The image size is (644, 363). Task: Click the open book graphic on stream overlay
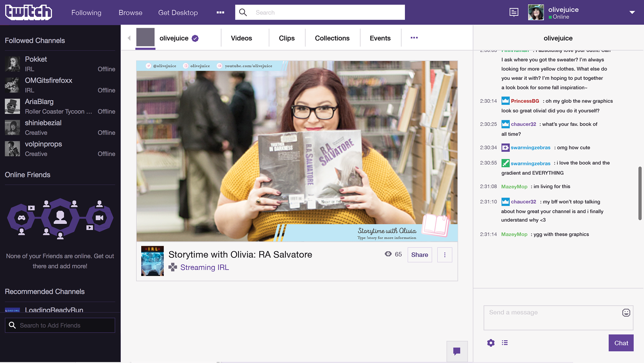435,225
